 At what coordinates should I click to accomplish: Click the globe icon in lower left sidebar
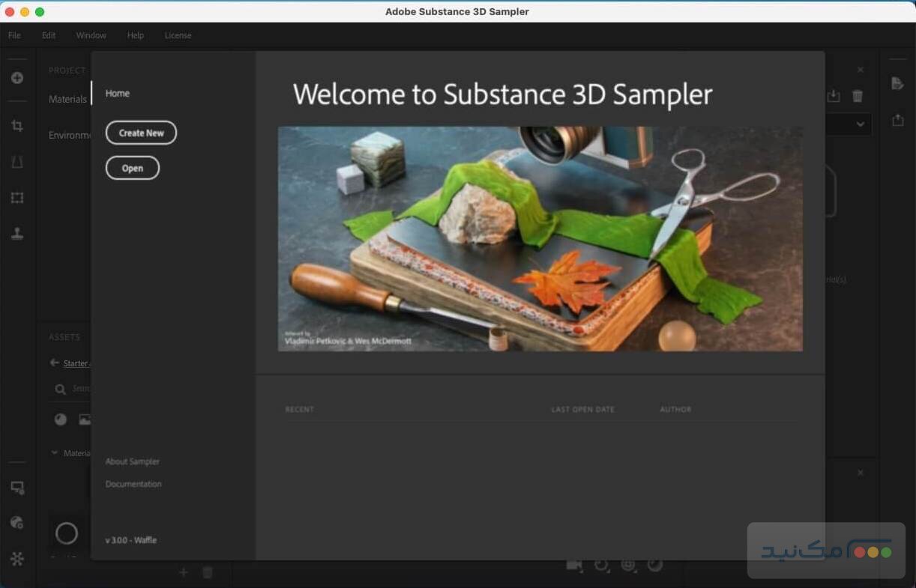coord(17,523)
